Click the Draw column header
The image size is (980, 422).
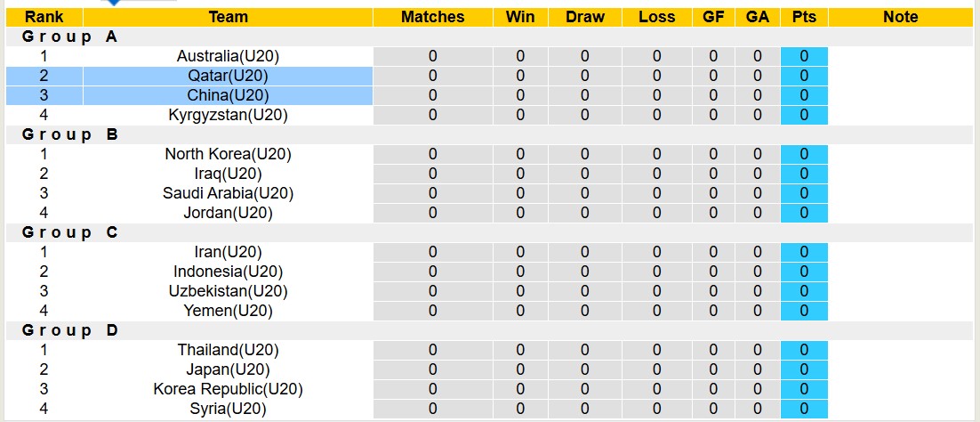coord(584,17)
